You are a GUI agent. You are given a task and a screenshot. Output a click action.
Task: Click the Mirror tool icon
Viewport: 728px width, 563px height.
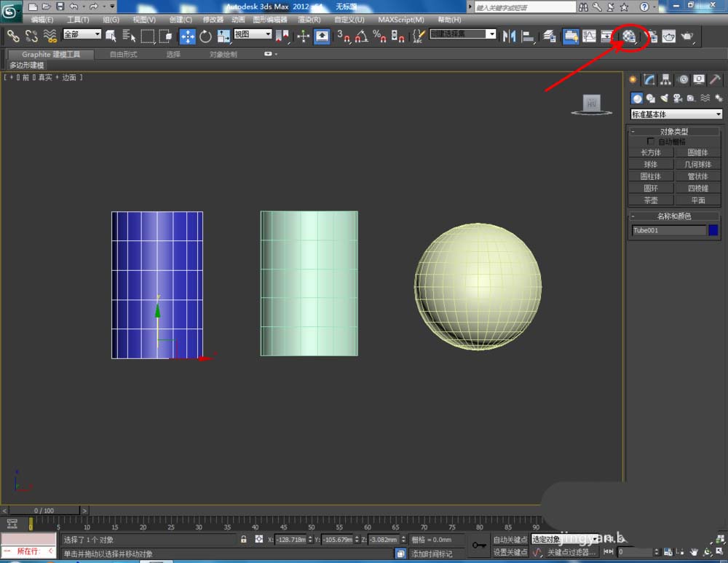click(x=510, y=36)
